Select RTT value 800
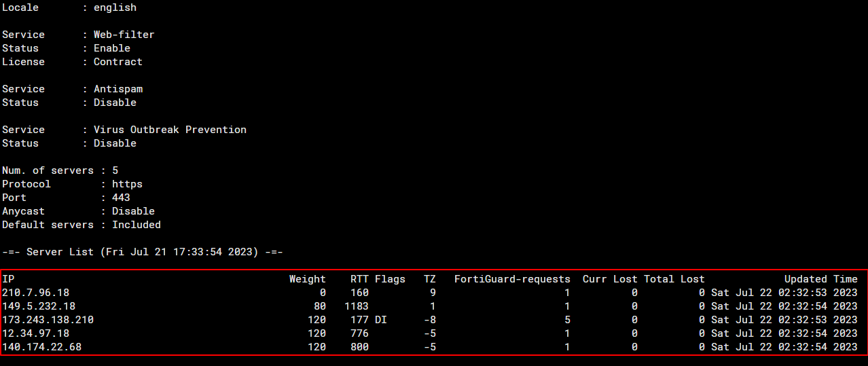 coord(359,347)
